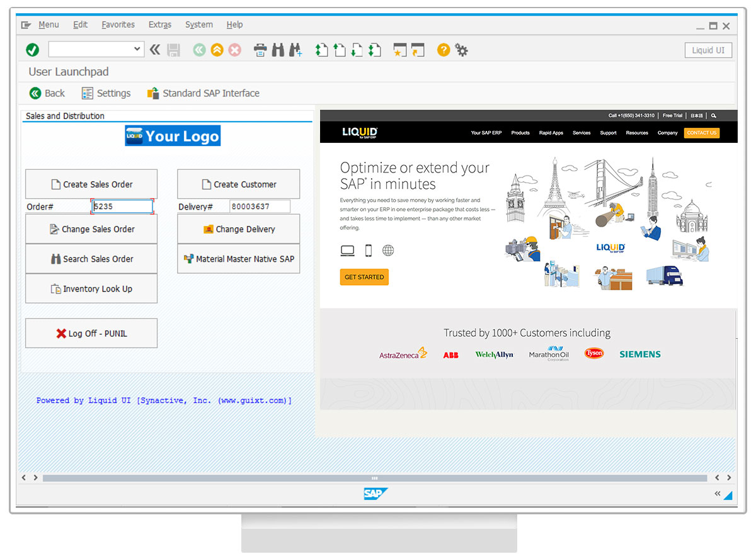Click the Create New Session icon
Viewport: 756px width, 559px height.
(399, 50)
